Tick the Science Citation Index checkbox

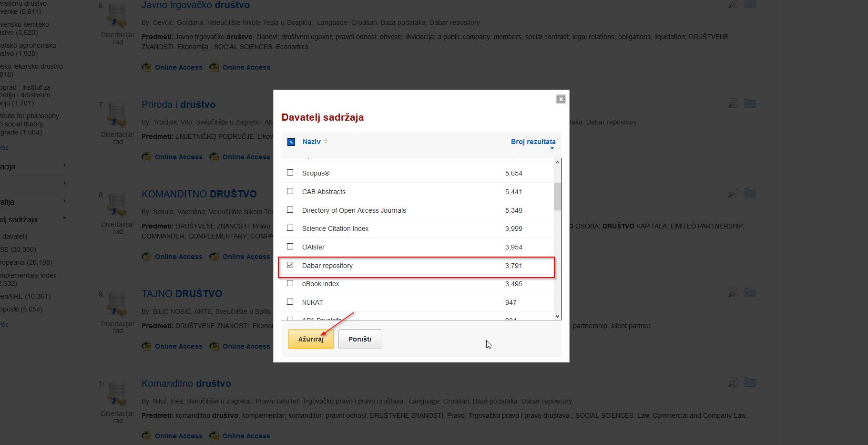click(x=290, y=228)
